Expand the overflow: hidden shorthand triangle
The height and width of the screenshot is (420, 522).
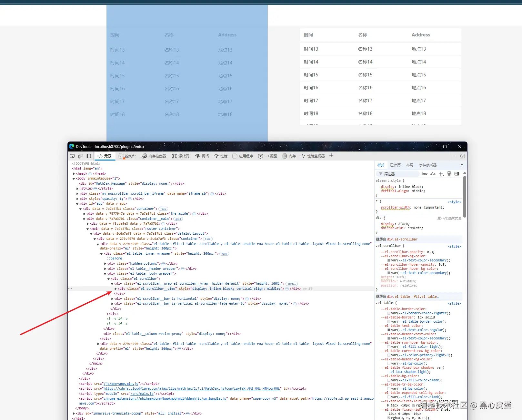[401, 281]
